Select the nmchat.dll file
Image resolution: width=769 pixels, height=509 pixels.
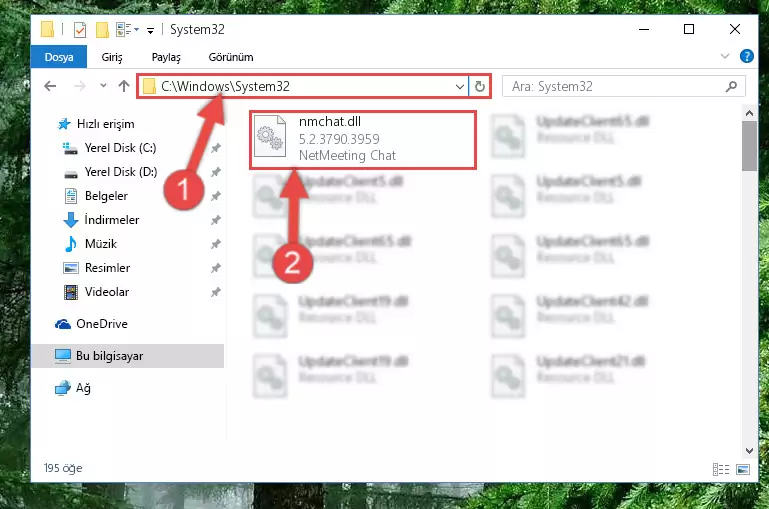pos(363,140)
